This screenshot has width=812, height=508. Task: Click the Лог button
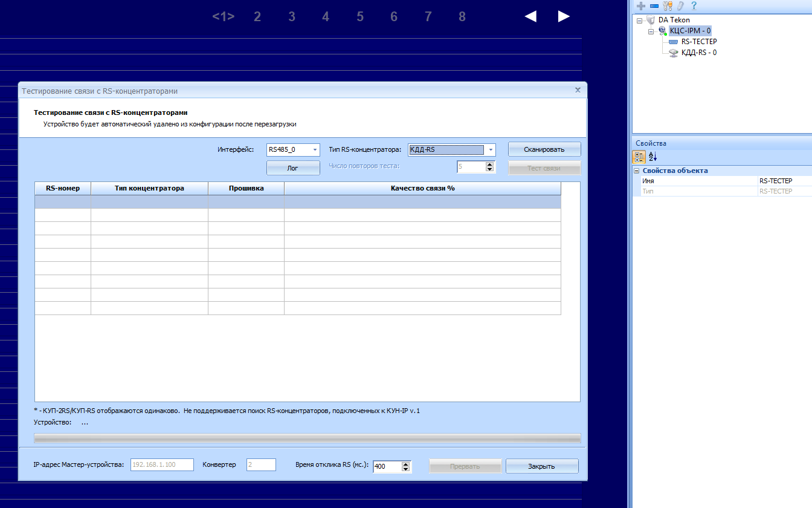click(x=293, y=168)
